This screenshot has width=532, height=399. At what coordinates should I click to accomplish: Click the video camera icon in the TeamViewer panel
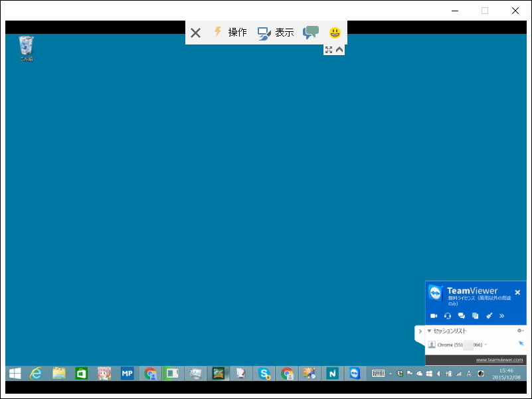(434, 316)
